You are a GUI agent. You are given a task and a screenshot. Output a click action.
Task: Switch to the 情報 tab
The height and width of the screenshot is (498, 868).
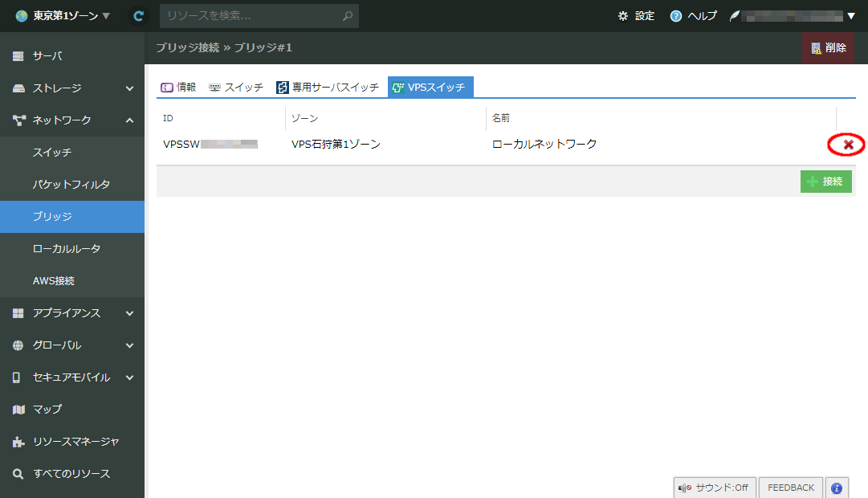(178, 87)
